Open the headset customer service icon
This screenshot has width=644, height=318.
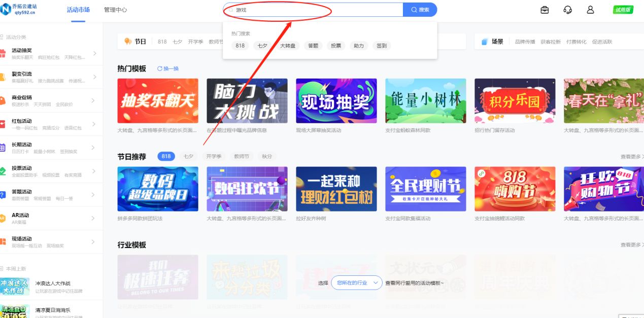coord(567,9)
